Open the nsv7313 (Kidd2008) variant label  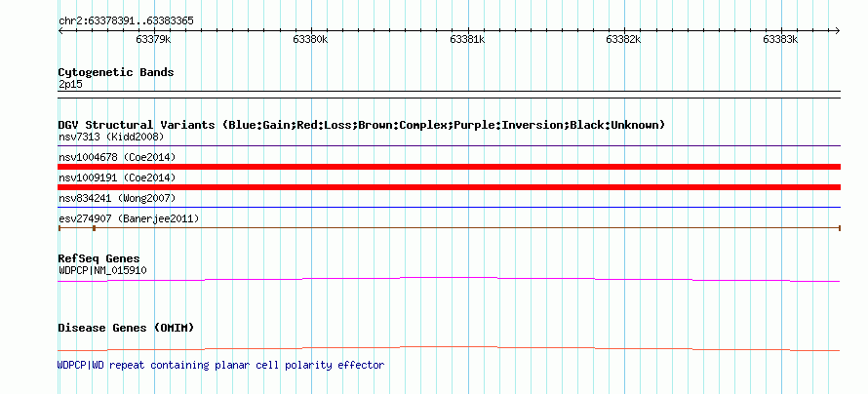click(111, 137)
